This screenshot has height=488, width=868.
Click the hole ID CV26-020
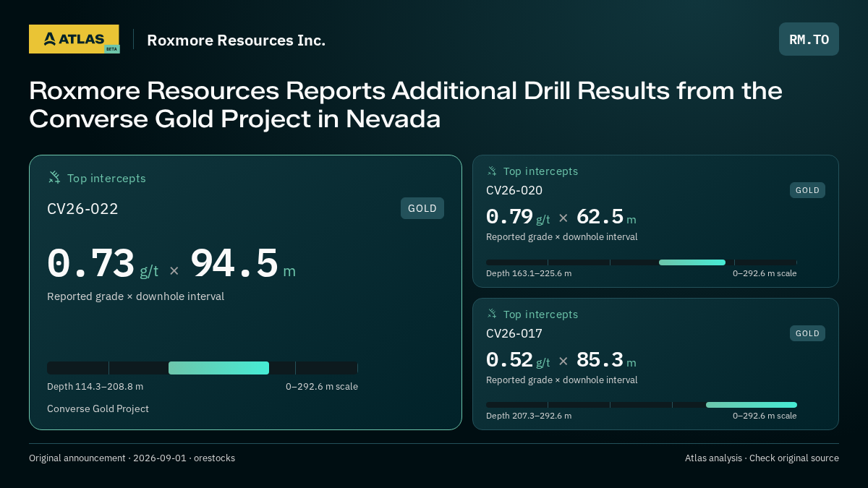coord(514,190)
